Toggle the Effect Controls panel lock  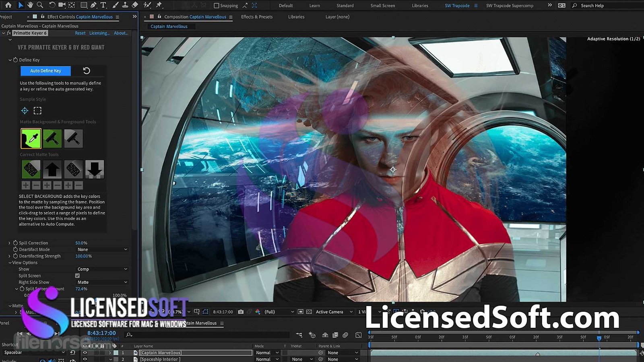coord(42,16)
